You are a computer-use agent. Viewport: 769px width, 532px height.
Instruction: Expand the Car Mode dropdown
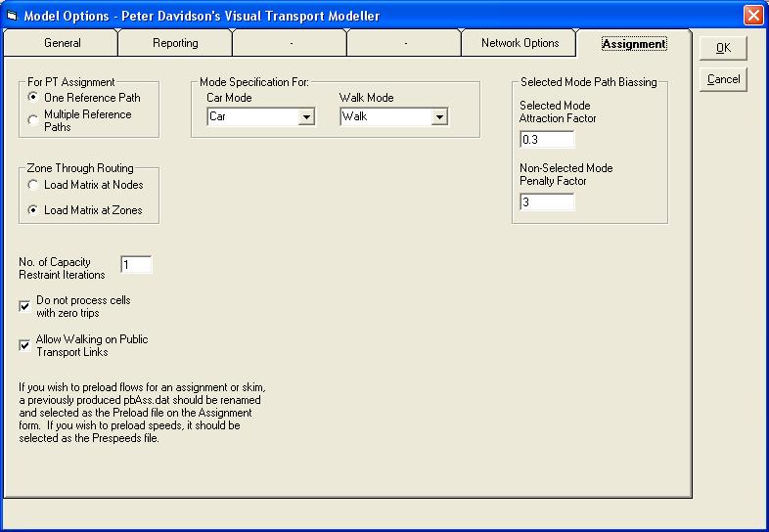(x=306, y=117)
